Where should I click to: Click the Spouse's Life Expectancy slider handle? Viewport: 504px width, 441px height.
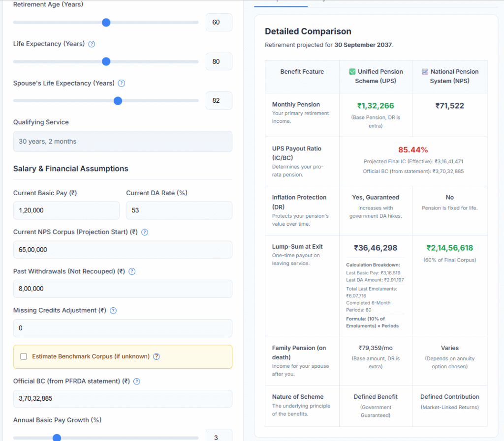tap(118, 101)
